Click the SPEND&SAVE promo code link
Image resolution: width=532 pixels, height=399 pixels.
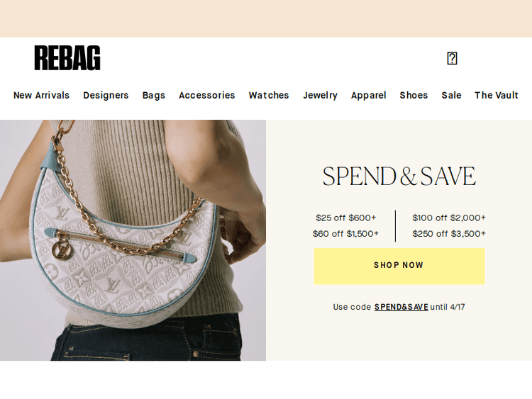(401, 307)
